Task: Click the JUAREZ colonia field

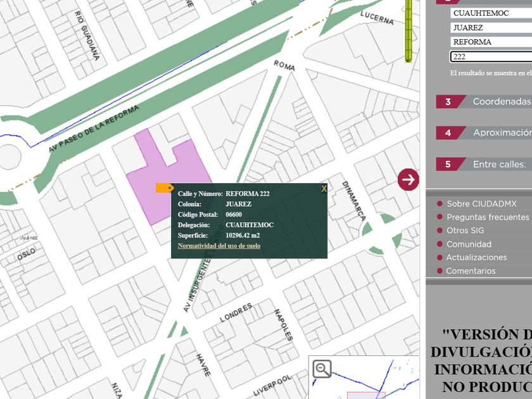Action: (x=491, y=27)
